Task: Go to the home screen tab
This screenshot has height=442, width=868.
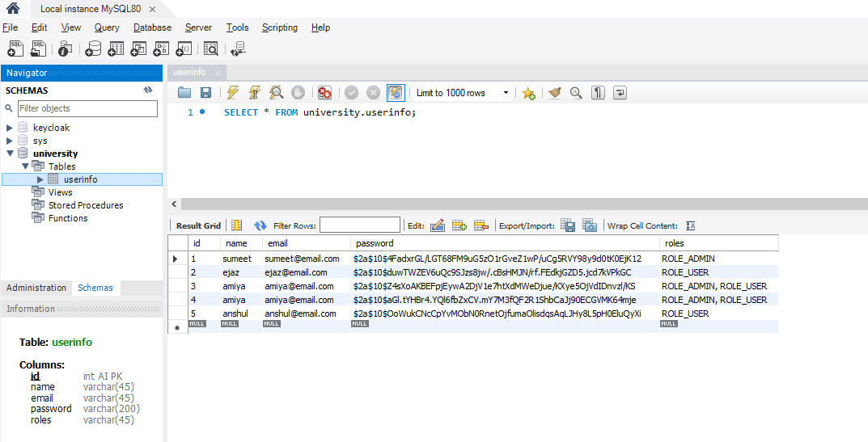Action: (12, 8)
